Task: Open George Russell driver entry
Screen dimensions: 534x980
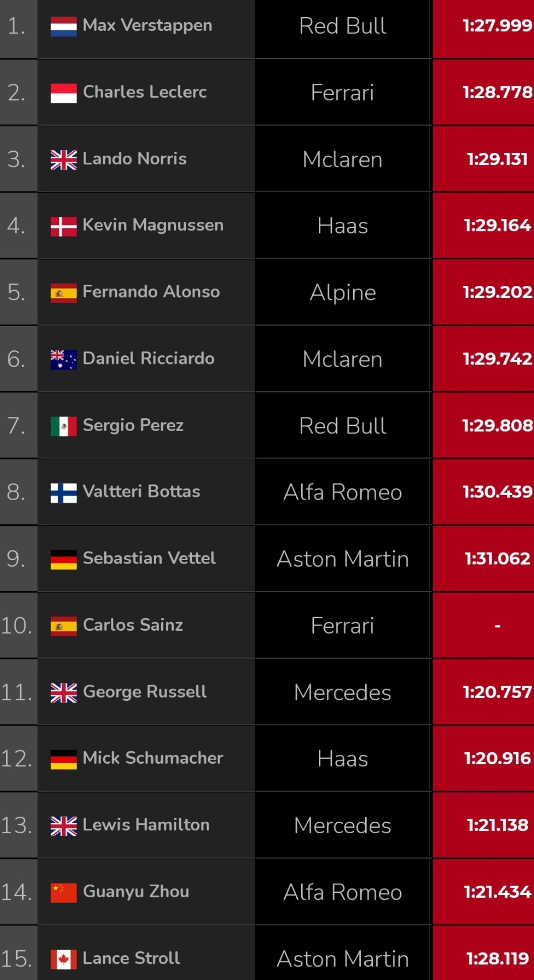Action: 145,692
